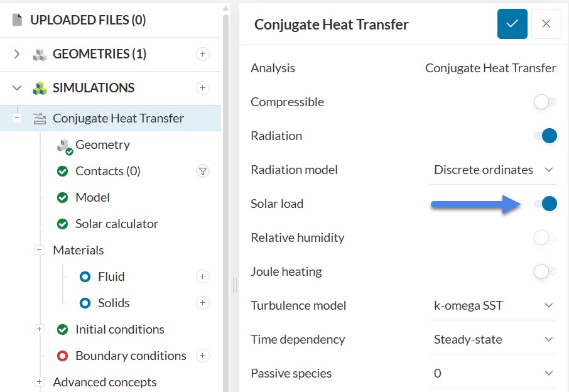Screen dimensions: 569x392
Task: Add a boundary condition with plus icon
Action: coord(203,356)
